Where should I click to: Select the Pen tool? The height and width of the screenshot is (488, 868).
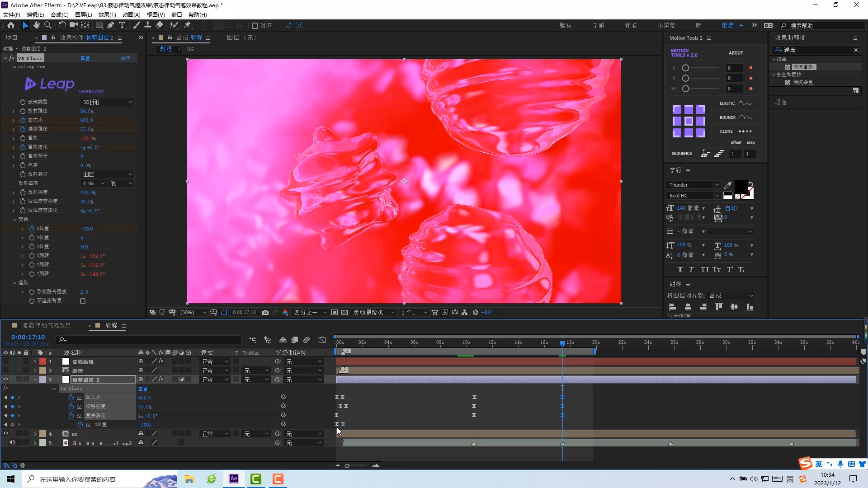pos(111,25)
